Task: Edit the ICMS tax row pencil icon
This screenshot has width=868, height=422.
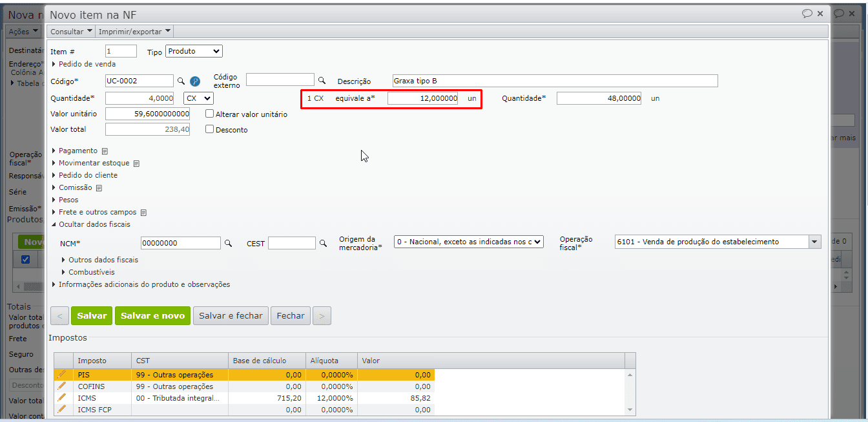Action: coord(62,397)
